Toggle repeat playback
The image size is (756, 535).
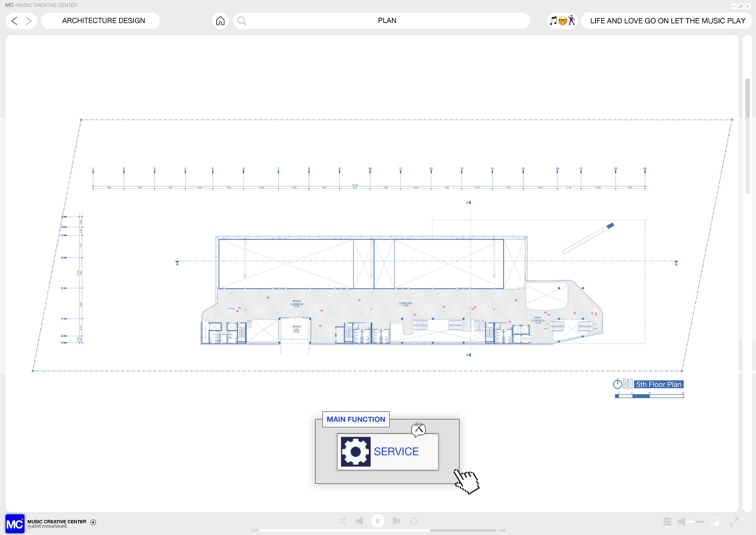coord(413,521)
